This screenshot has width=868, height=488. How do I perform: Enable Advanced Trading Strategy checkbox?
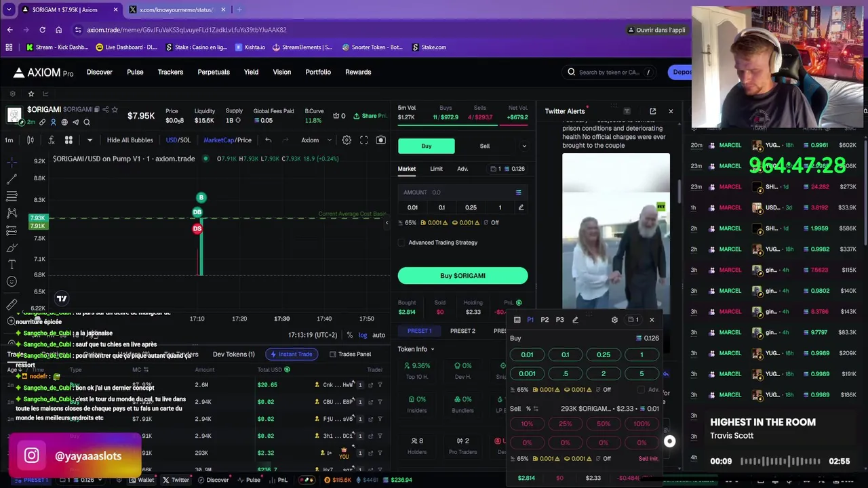(x=401, y=243)
